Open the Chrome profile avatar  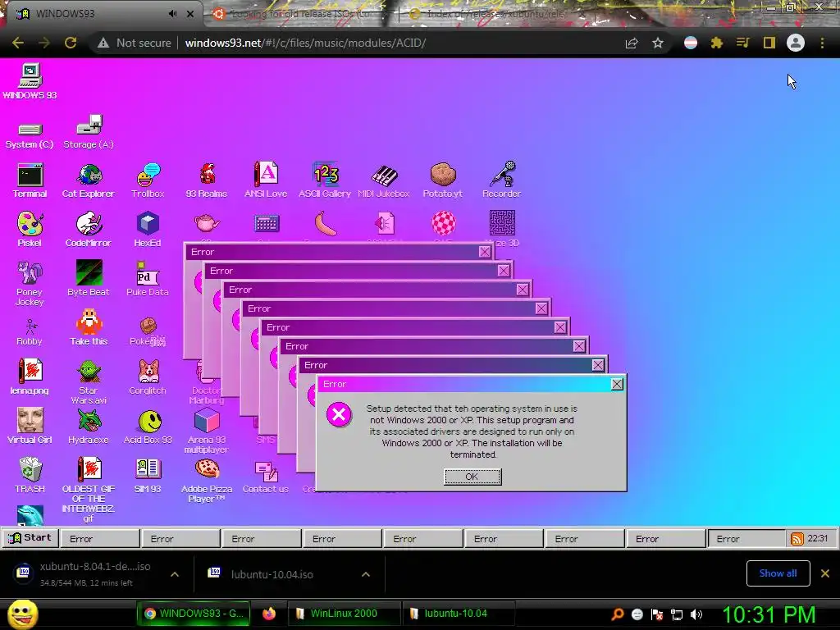796,43
